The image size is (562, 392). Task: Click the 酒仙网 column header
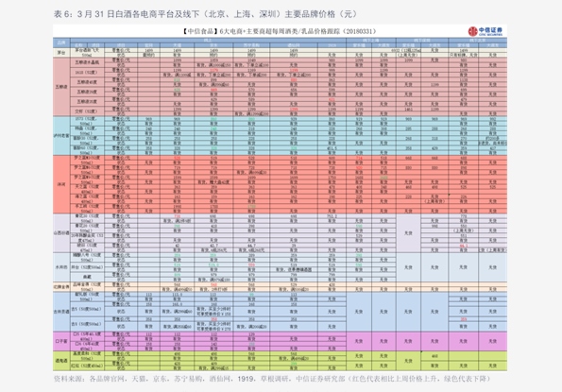pos(294,45)
